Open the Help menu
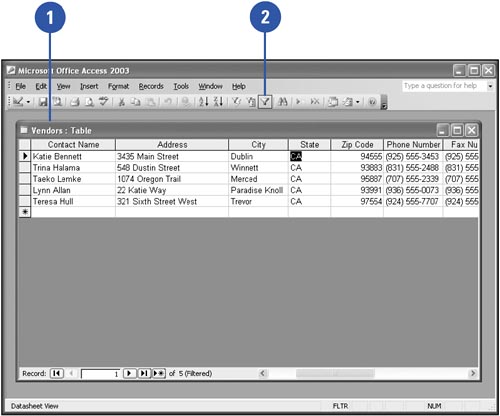 click(x=239, y=86)
